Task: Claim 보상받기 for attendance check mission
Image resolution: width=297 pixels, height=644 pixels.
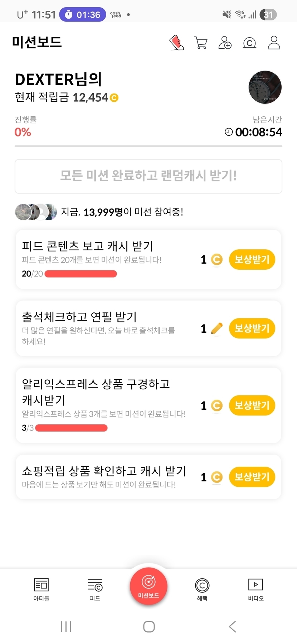Action: coord(252,328)
